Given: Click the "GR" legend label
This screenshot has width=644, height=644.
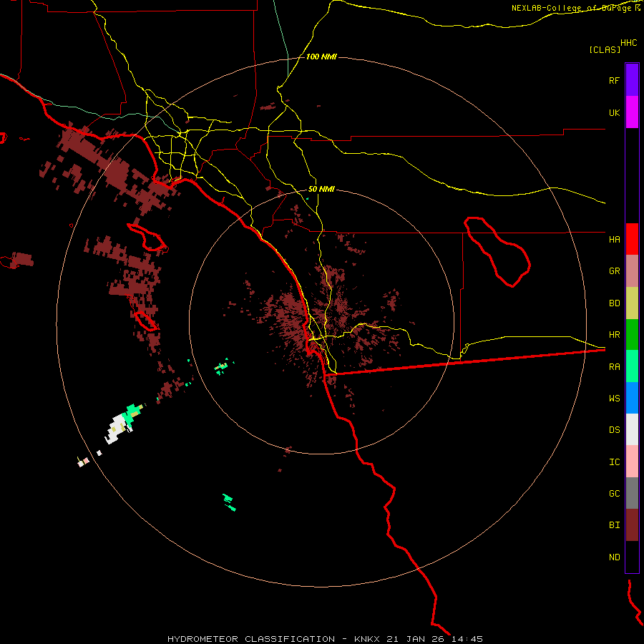Looking at the screenshot, I should pos(614,271).
